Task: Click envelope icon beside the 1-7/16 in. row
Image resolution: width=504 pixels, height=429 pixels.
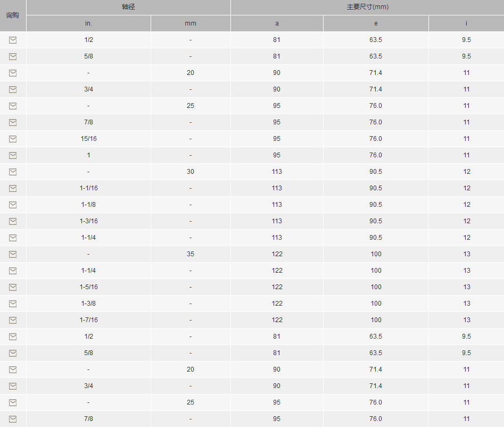Action: tap(13, 320)
